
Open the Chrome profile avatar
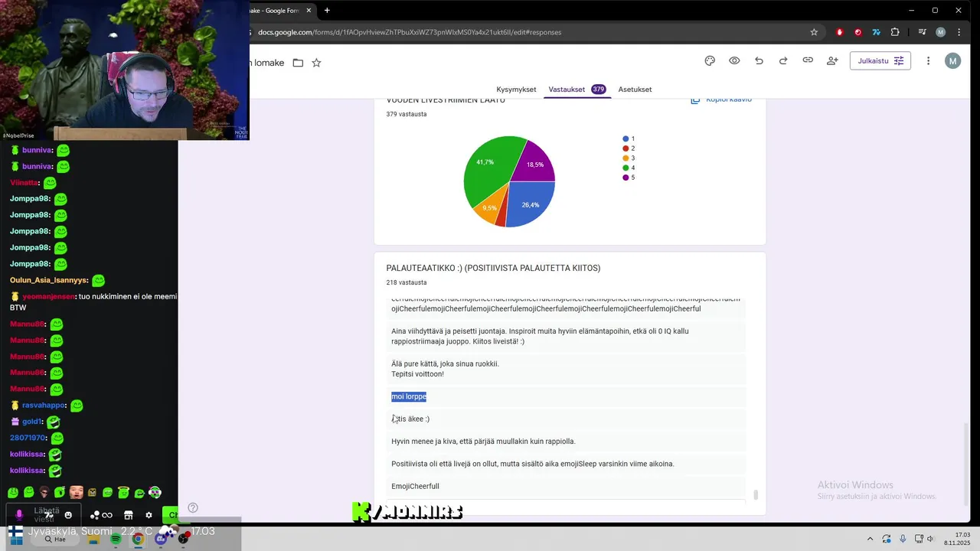[940, 32]
